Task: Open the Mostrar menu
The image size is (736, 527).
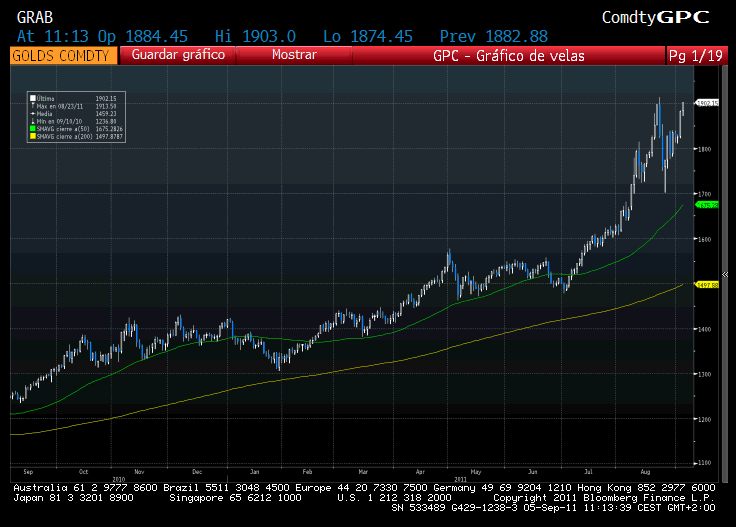Action: pos(294,55)
